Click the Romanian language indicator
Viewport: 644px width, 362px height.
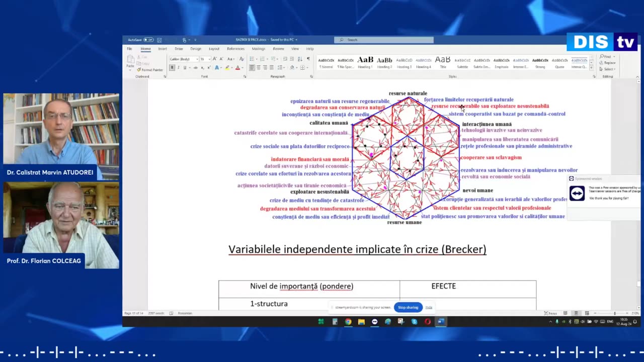[185, 313]
